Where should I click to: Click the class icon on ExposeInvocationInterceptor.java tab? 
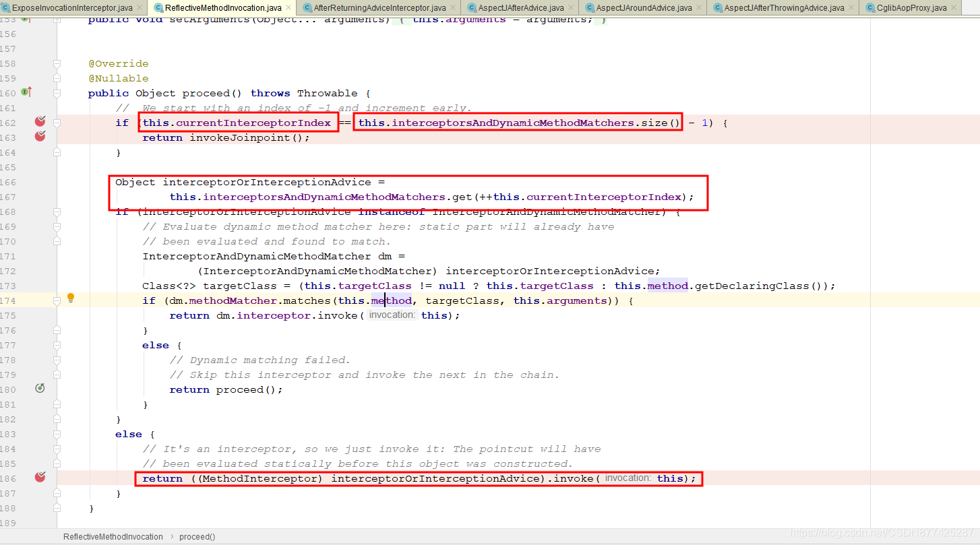(6, 8)
